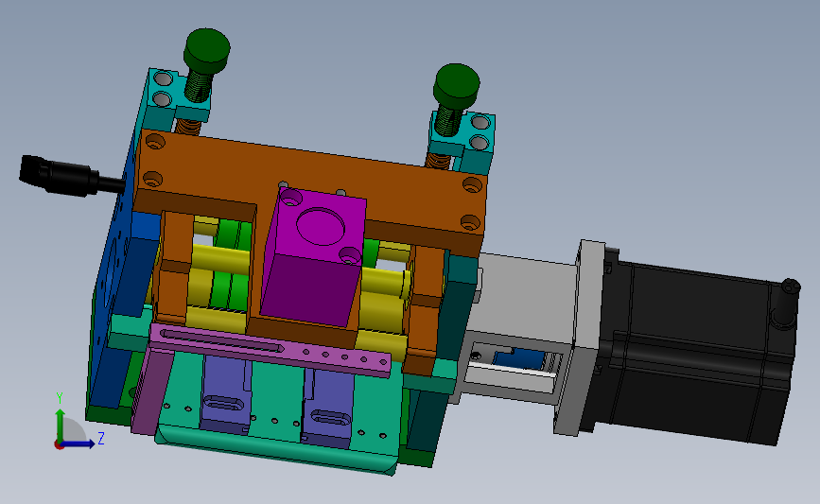The image size is (820, 504).
Task: Select the orange spring under the right knob
Action: pos(437,160)
